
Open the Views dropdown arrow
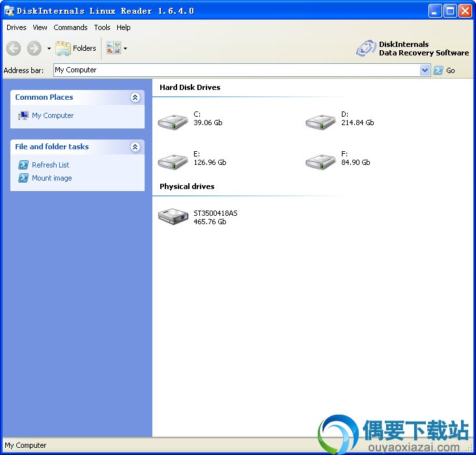tap(125, 48)
